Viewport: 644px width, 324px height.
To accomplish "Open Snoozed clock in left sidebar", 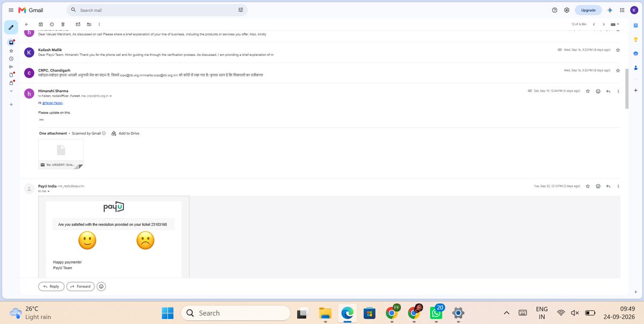I will [x=11, y=59].
